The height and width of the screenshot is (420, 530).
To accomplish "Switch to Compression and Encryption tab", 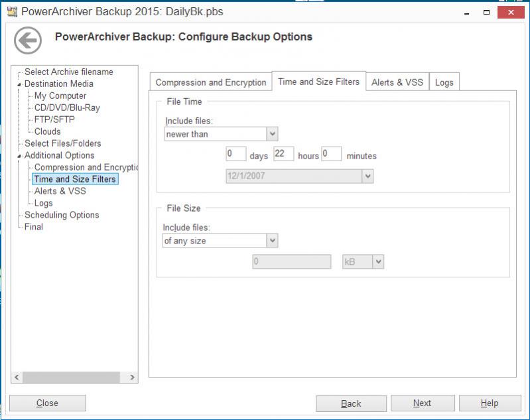I will (211, 82).
